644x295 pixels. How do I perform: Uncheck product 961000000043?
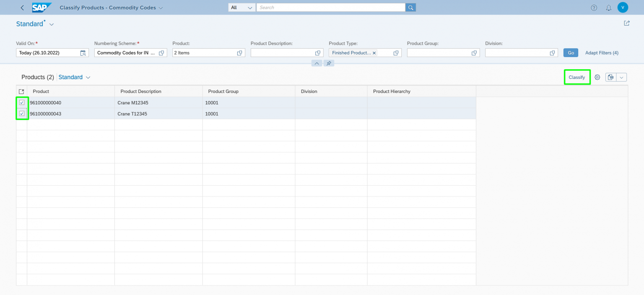(21, 113)
